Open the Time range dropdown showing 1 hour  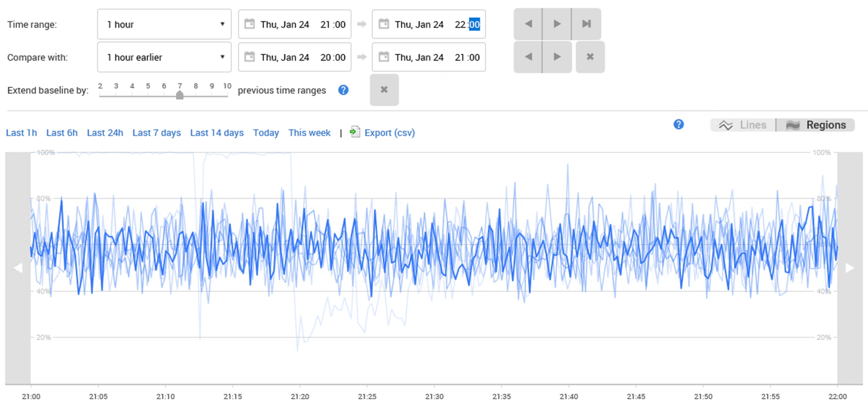pos(164,24)
